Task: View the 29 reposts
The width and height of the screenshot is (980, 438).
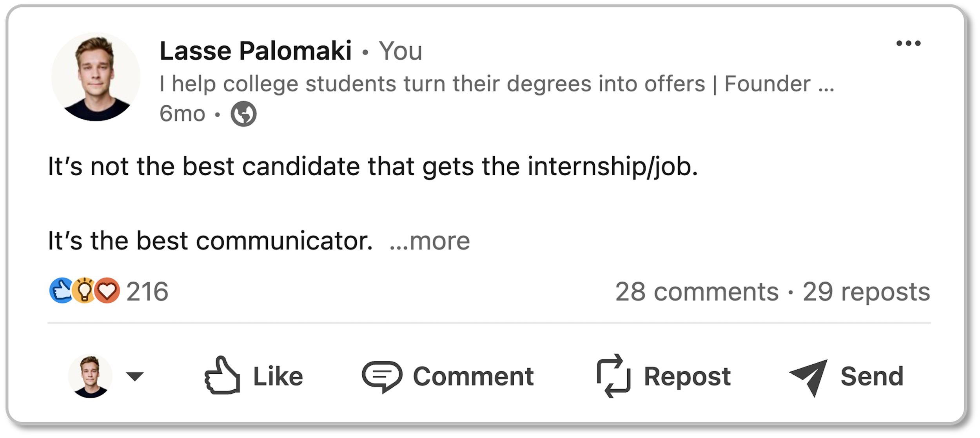Action: 866,292
